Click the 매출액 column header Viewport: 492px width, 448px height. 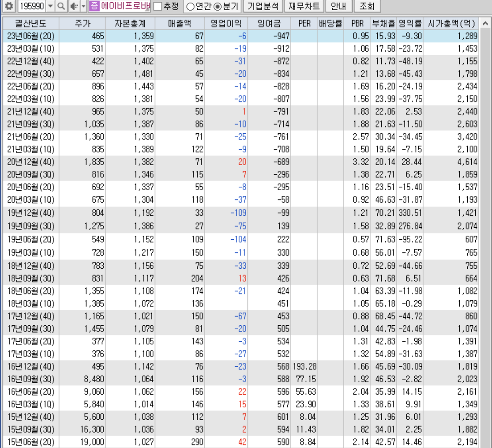[x=180, y=23]
